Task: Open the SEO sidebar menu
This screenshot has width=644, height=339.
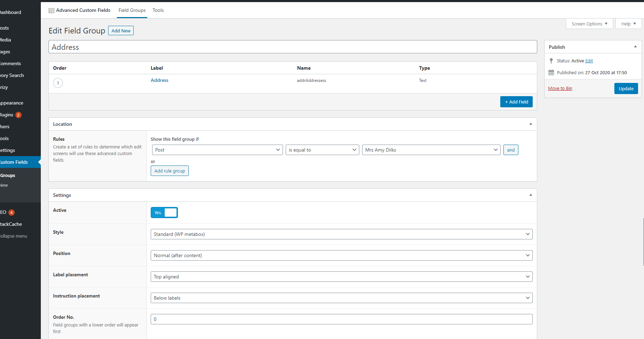Action: coord(20,212)
